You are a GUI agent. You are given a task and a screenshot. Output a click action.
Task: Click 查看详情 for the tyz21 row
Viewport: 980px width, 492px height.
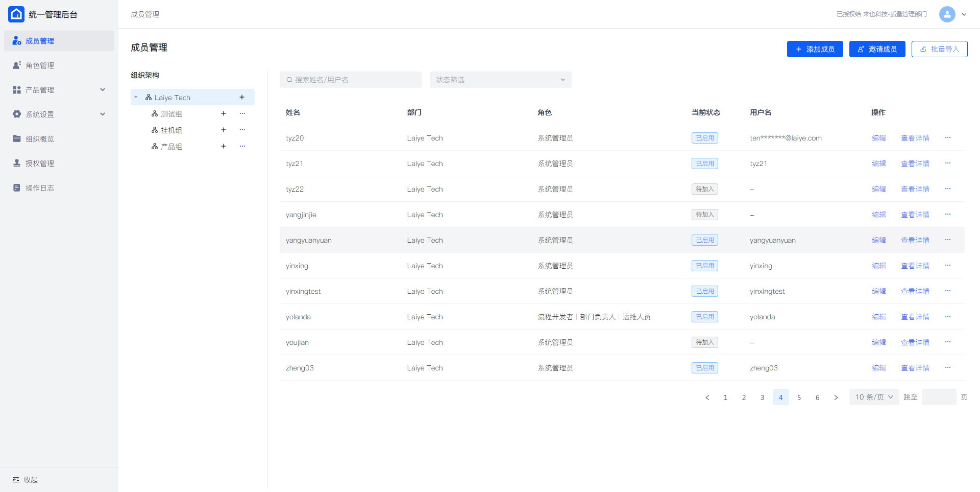pyautogui.click(x=915, y=163)
